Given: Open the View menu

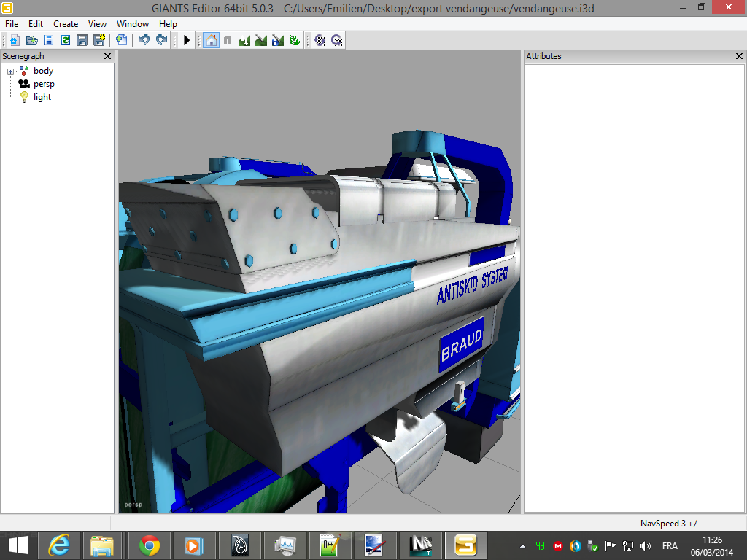Looking at the screenshot, I should (x=97, y=24).
